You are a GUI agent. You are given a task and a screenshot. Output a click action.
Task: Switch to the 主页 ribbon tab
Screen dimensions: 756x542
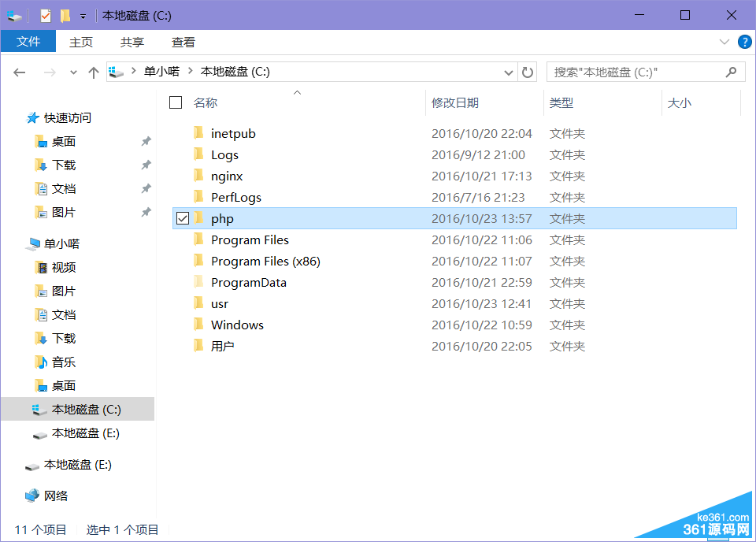[x=81, y=42]
